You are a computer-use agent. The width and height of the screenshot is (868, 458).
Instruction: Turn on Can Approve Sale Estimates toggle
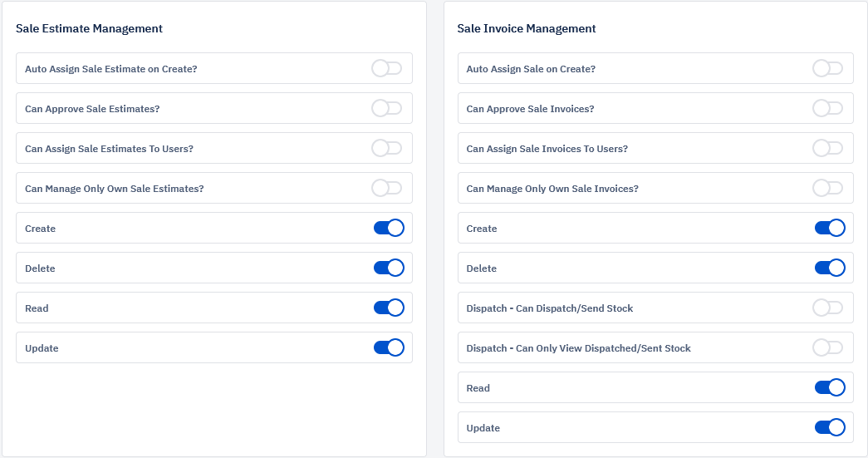click(386, 108)
